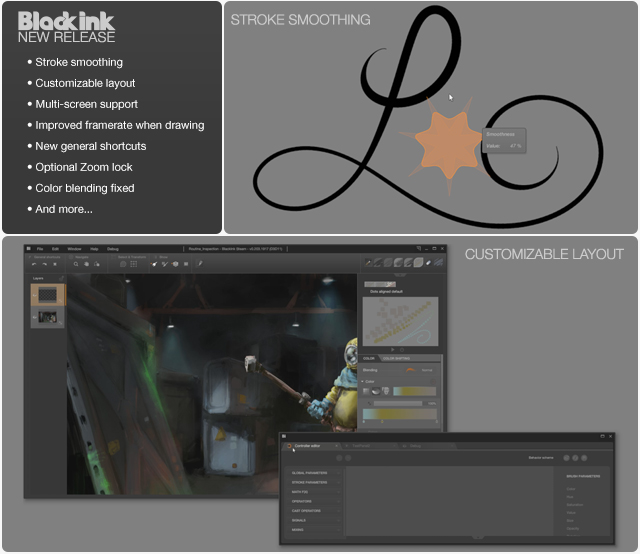Click the Layers panel pin icon
The width and height of the screenshot is (640, 554).
pos(61,278)
